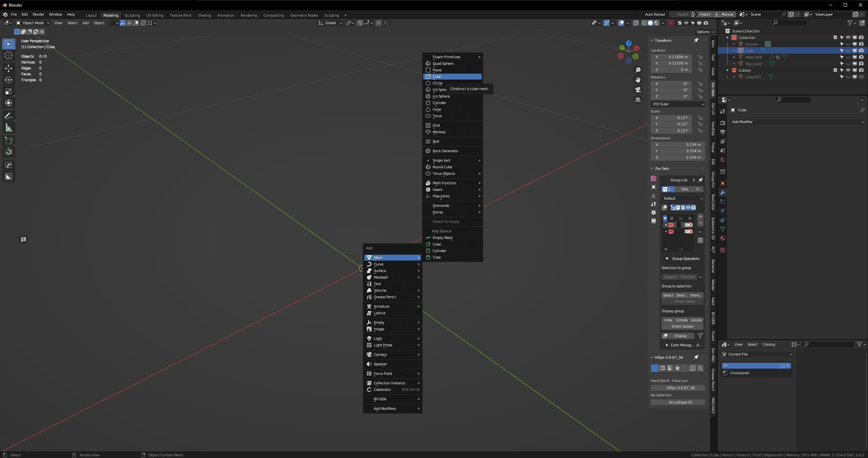Hide the Camera object in outliner
The height and width of the screenshot is (458, 868).
848,44
